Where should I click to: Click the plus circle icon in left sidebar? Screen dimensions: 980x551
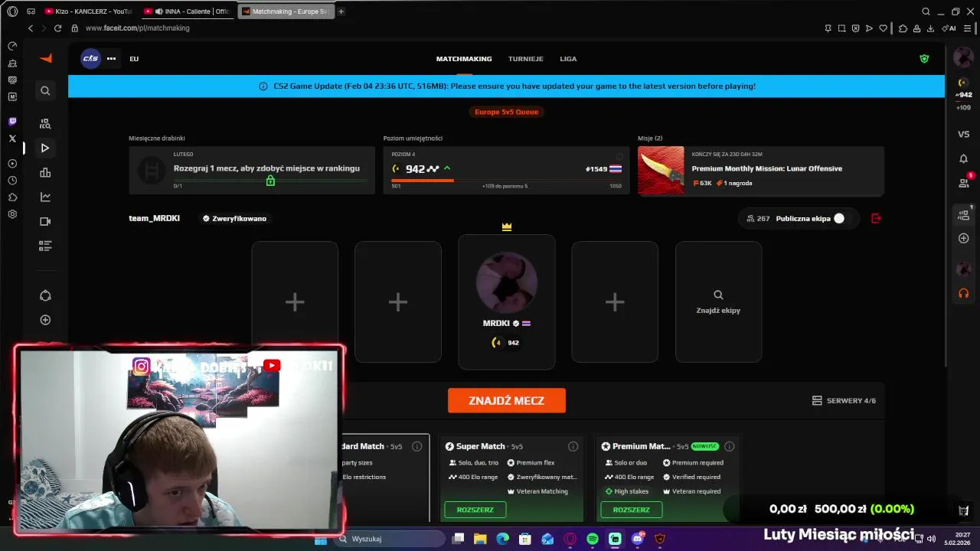point(45,320)
